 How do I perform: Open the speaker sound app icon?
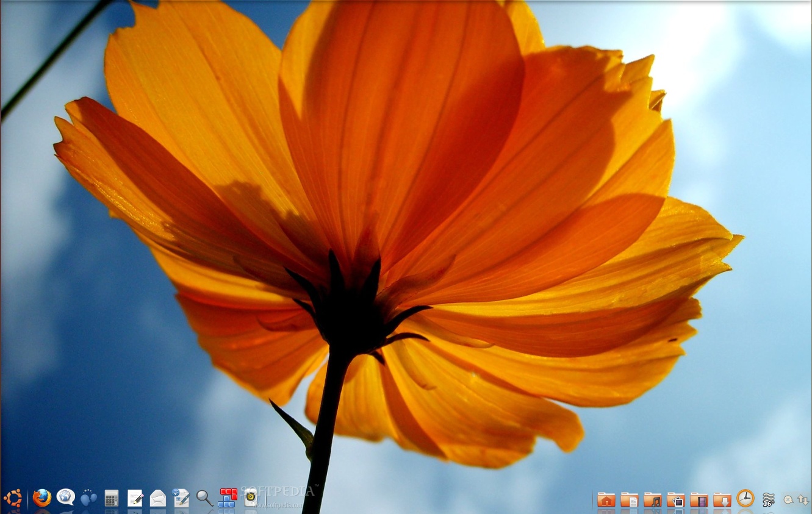coord(250,498)
